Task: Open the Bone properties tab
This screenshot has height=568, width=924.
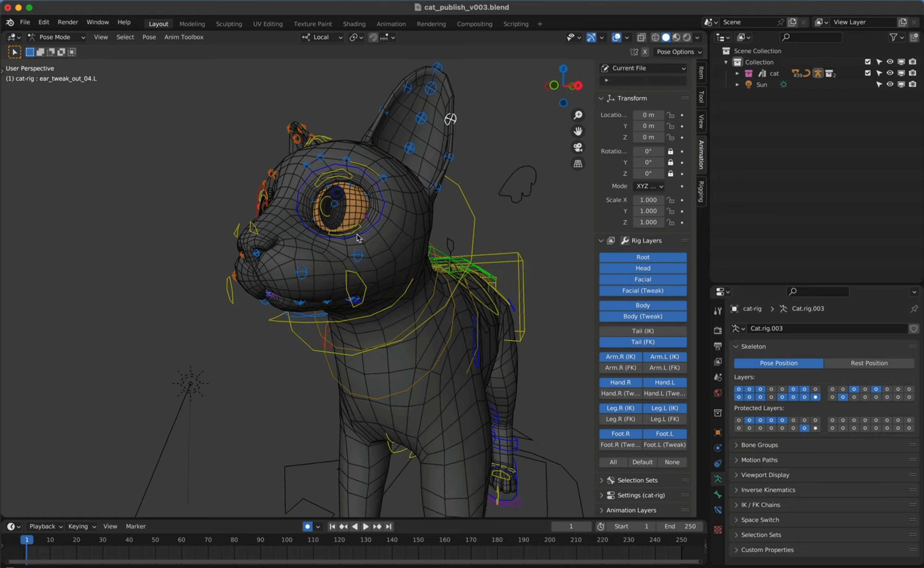Action: tap(717, 495)
